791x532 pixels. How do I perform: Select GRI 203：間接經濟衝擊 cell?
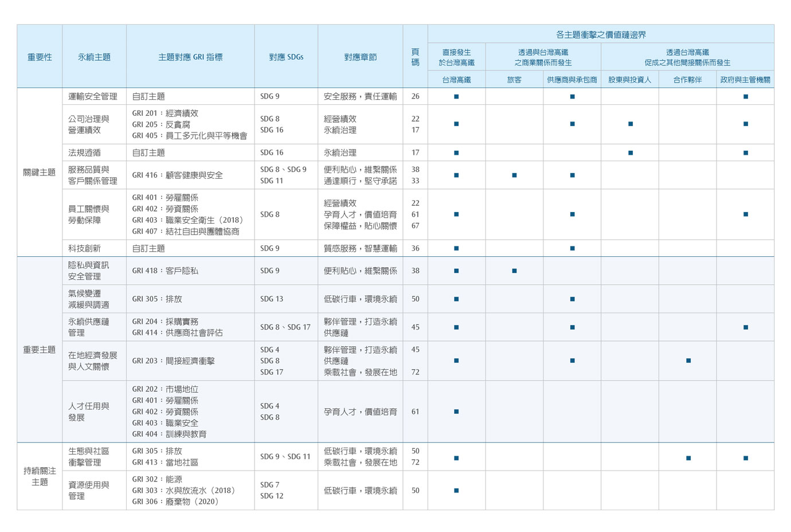(x=190, y=361)
